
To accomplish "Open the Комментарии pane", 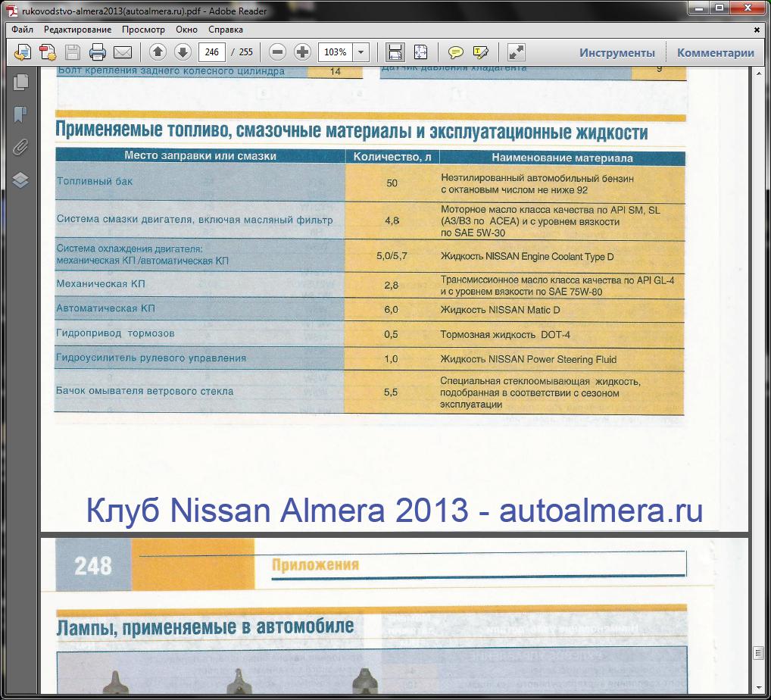I will (716, 52).
